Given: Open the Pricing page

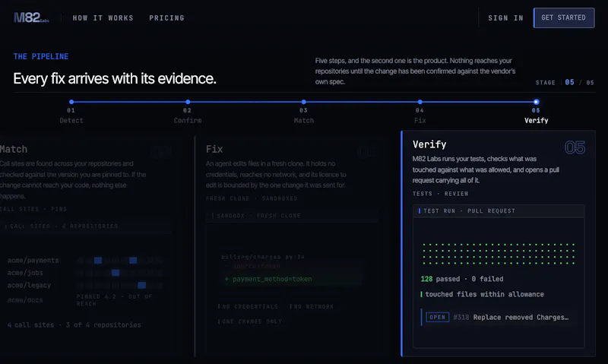Looking at the screenshot, I should pyautogui.click(x=166, y=17).
